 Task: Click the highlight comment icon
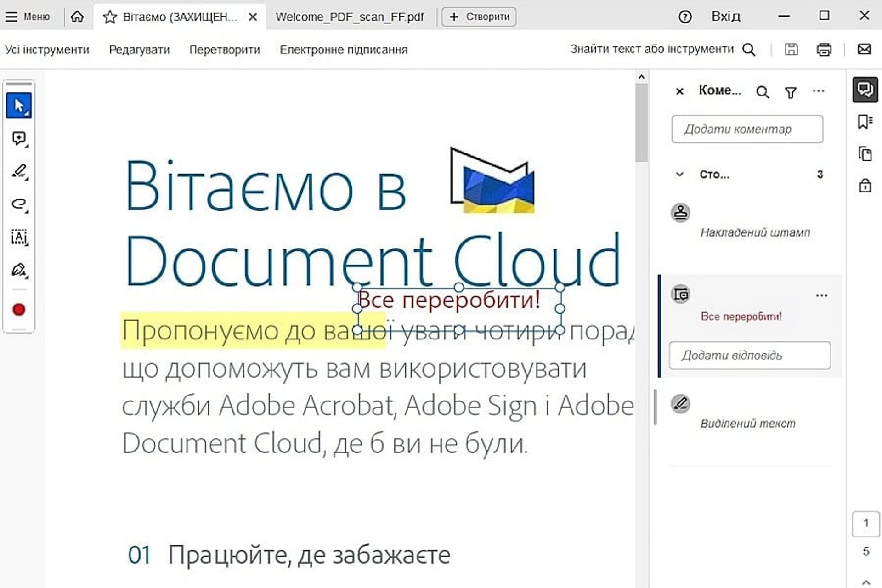[x=680, y=404]
